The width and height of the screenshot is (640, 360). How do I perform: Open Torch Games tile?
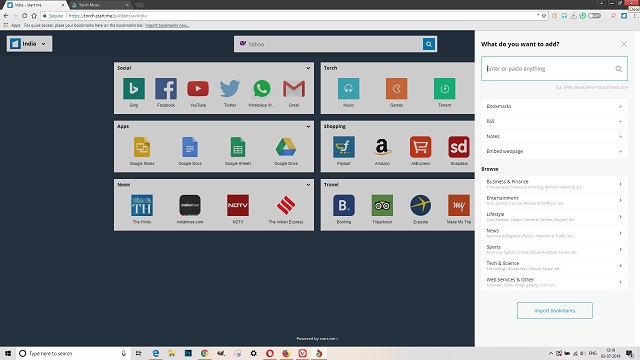pos(396,89)
